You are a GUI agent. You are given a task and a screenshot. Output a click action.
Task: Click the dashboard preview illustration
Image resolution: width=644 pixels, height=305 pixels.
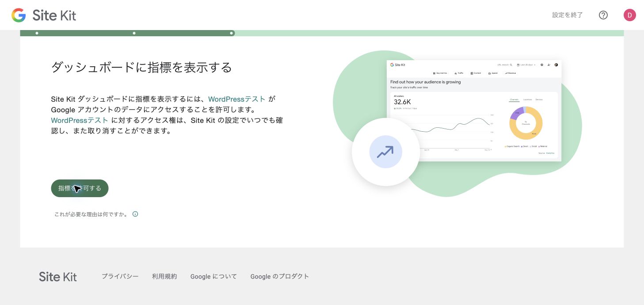[x=474, y=111]
